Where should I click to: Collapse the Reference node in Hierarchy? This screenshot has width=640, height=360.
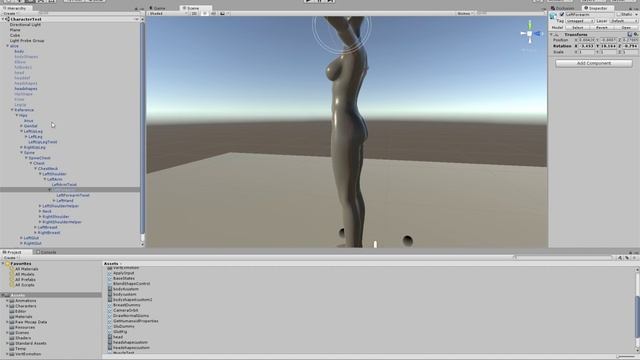[x=12, y=110]
